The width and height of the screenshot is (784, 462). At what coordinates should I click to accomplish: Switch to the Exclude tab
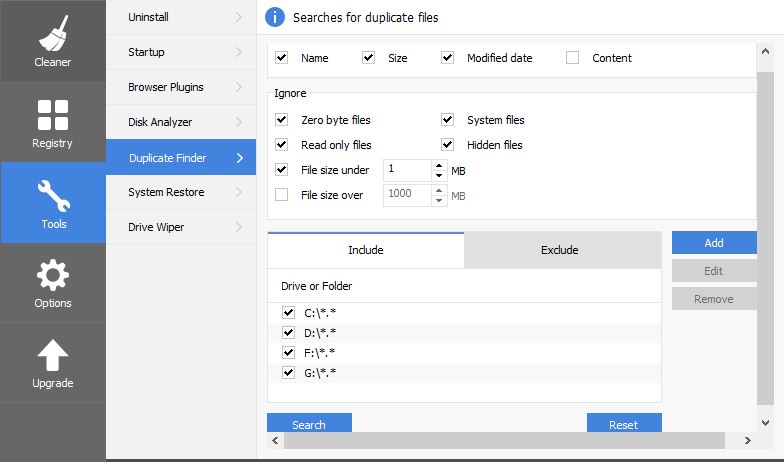560,250
